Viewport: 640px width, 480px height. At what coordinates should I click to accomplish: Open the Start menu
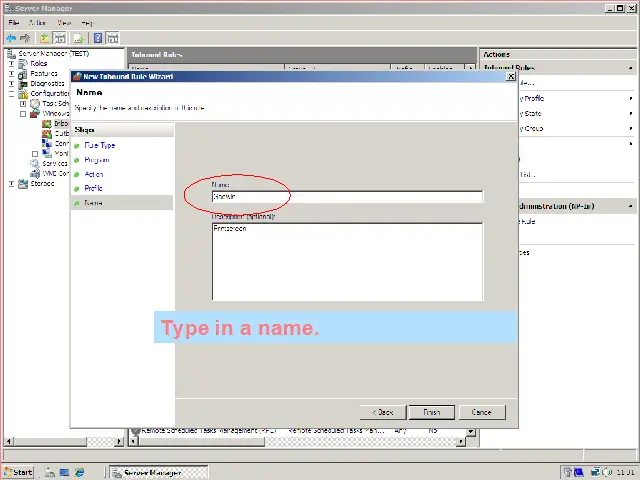(18, 472)
